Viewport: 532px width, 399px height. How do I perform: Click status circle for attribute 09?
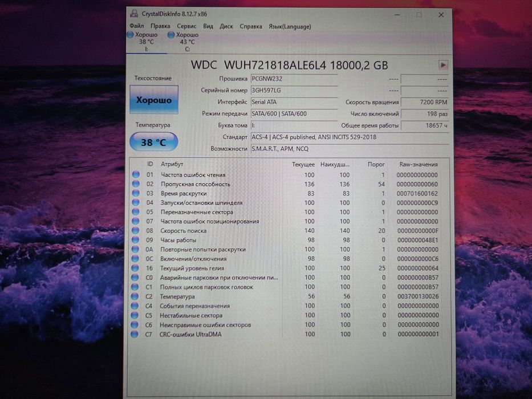pos(135,239)
